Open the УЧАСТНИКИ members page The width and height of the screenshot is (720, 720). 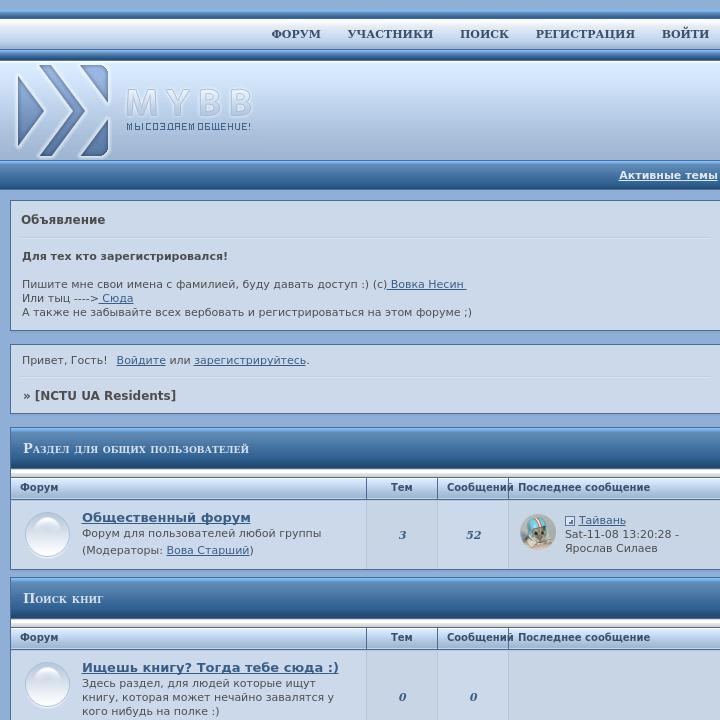point(390,34)
